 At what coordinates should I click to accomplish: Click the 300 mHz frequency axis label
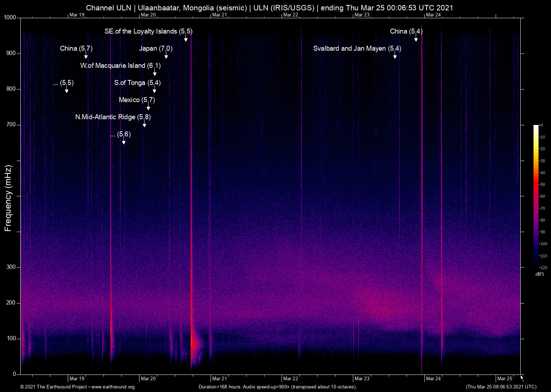pos(11,267)
